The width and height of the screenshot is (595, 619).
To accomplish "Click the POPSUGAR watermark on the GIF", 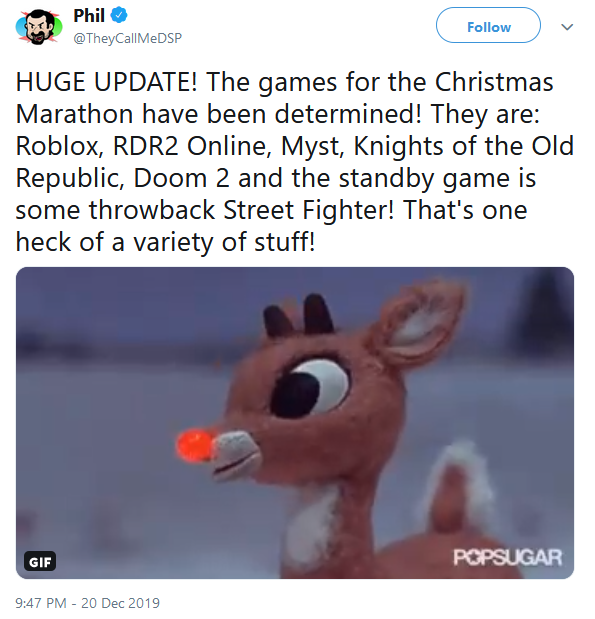I will coord(507,557).
